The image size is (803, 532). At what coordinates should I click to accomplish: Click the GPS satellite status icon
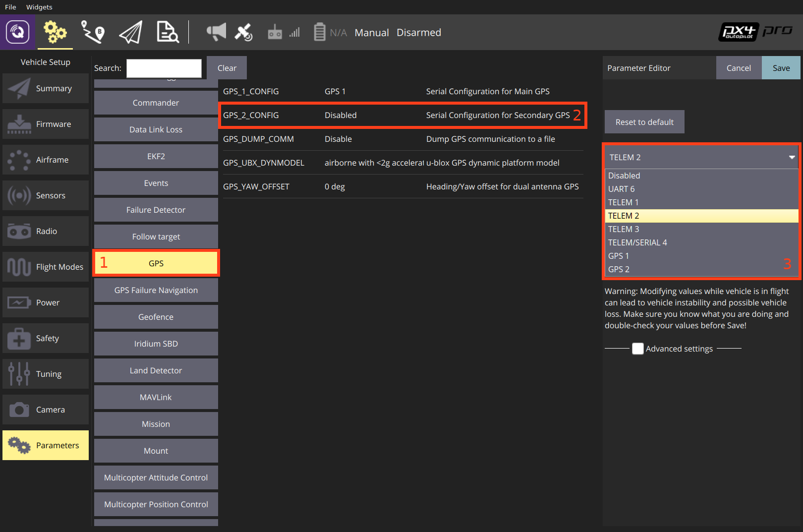tap(243, 33)
